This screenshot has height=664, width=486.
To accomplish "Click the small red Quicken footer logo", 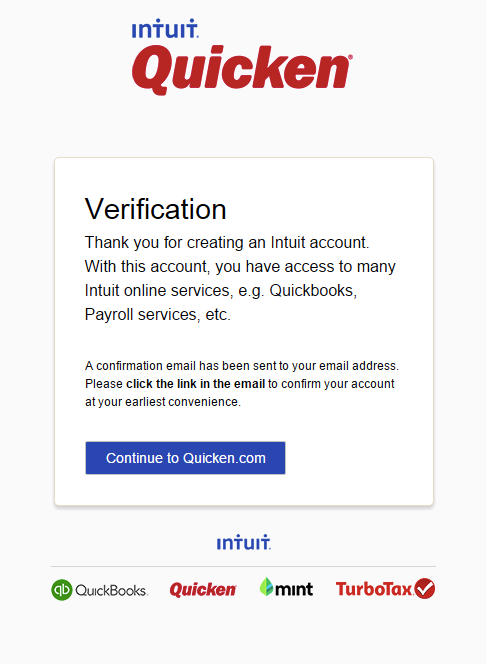I will [x=203, y=589].
